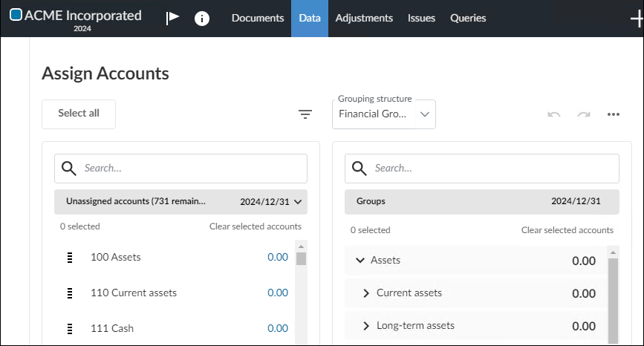Click the undo arrow icon
This screenshot has height=346, width=644.
(553, 114)
